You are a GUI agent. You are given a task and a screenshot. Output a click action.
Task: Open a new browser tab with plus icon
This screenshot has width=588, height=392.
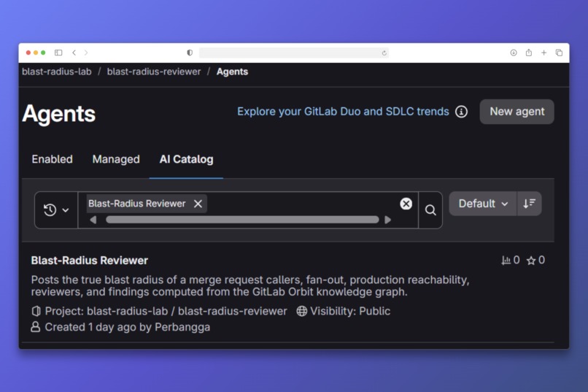pyautogui.click(x=543, y=53)
